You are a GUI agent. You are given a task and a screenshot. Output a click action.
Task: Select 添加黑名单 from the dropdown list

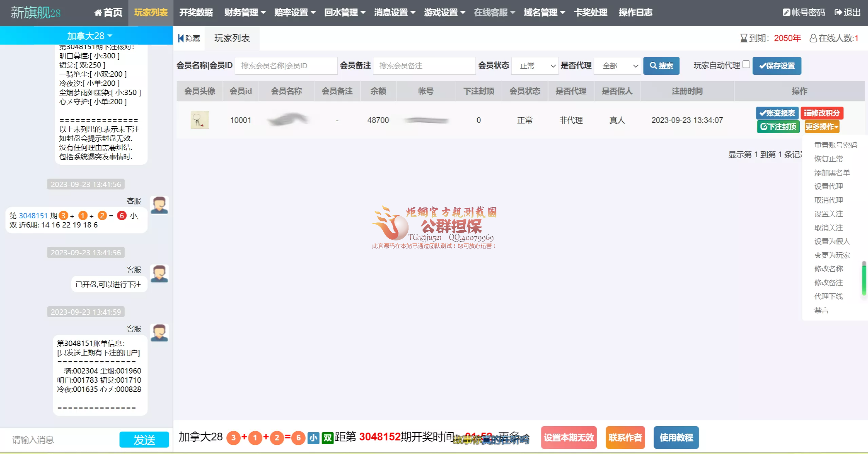832,172
